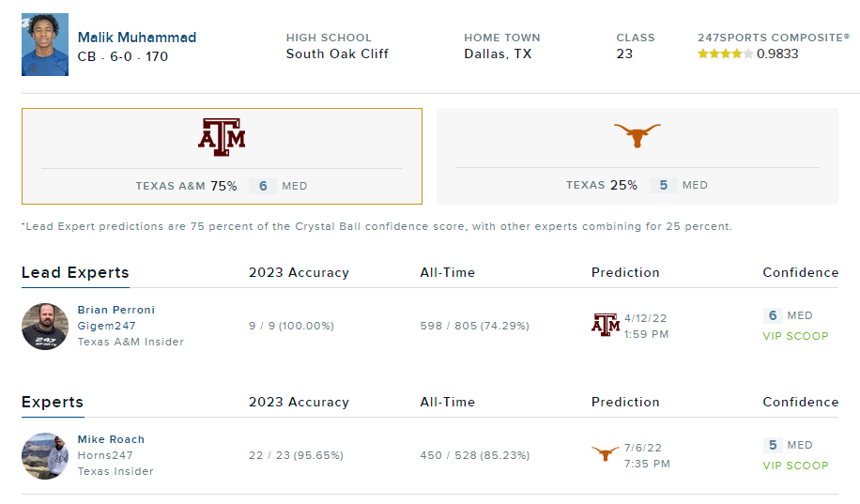Click the Texas A&M logo in prediction card
Image resolution: width=860 pixels, height=504 pixels.
222,136
